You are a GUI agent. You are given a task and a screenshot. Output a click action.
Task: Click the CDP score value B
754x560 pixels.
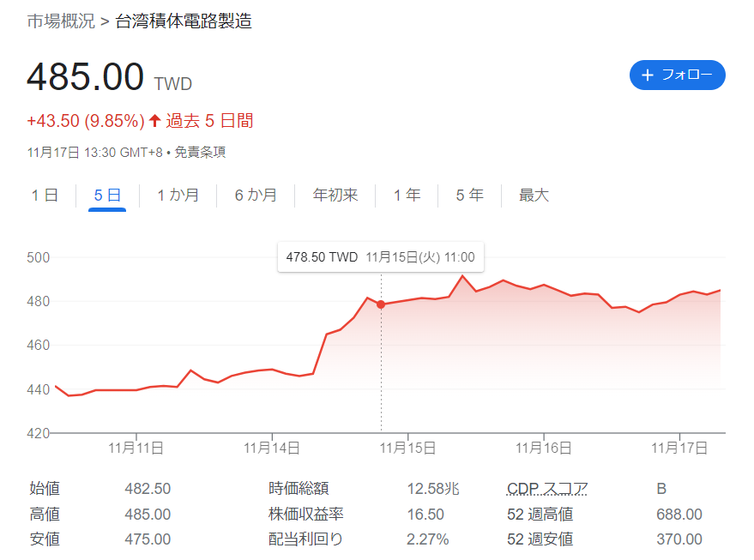pyautogui.click(x=661, y=488)
